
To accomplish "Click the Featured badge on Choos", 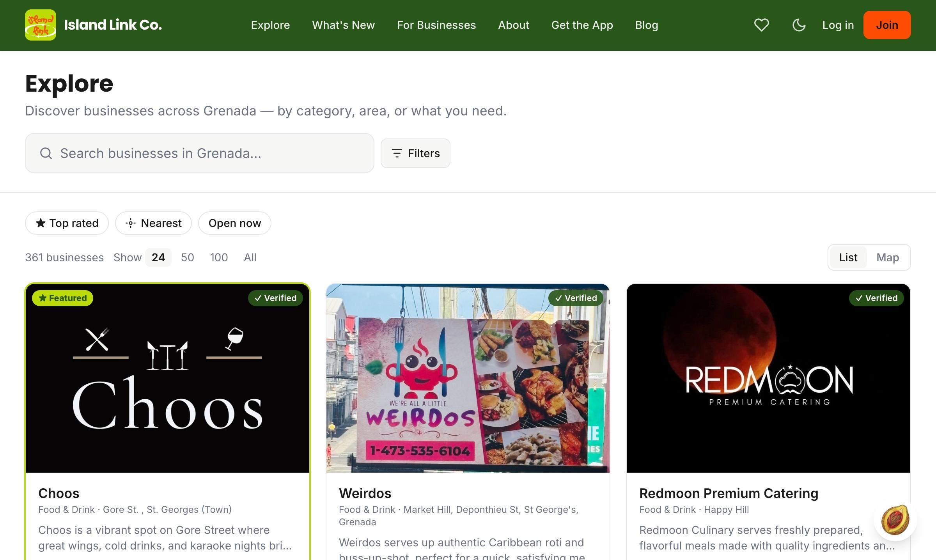I will [62, 298].
